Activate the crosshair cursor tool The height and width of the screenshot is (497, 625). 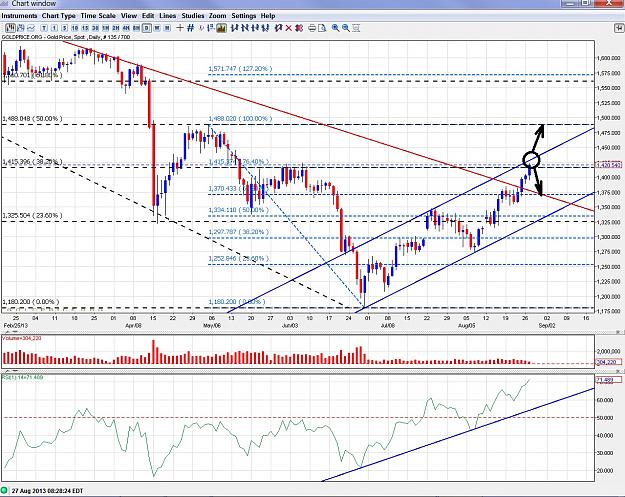180,28
